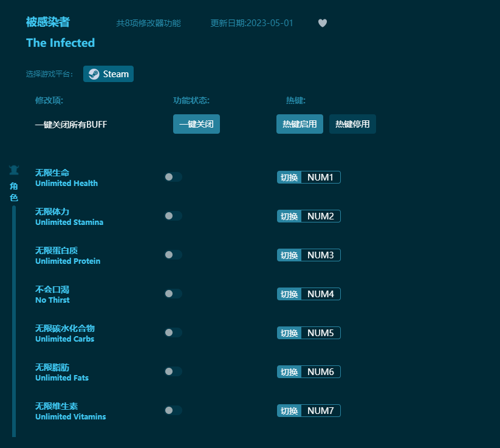Viewport: 500px width, 448px height.
Task: Turn on Unlimited Stamina
Action: [x=173, y=216]
